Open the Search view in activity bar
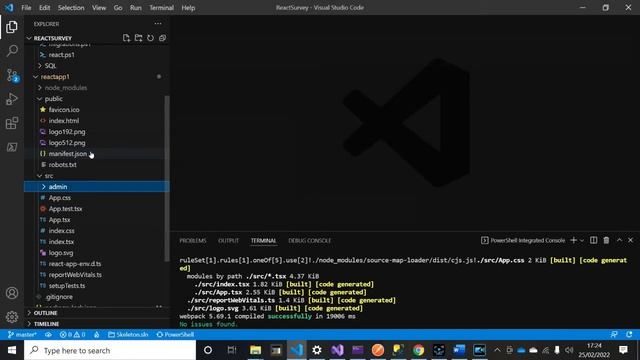 tap(12, 51)
